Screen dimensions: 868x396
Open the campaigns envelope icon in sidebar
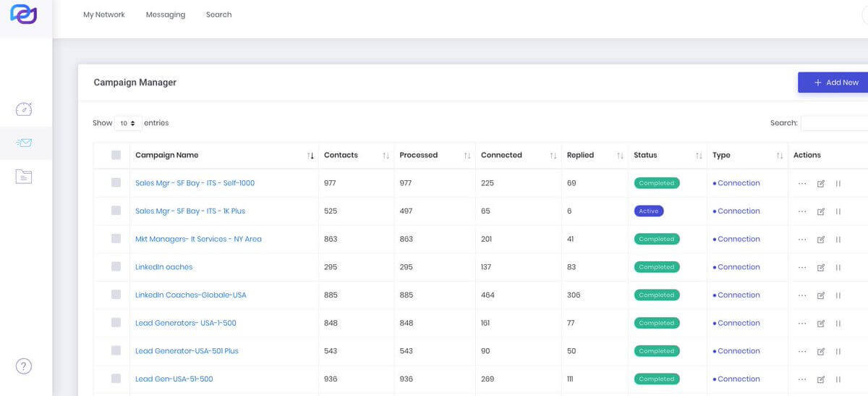pyautogui.click(x=24, y=143)
